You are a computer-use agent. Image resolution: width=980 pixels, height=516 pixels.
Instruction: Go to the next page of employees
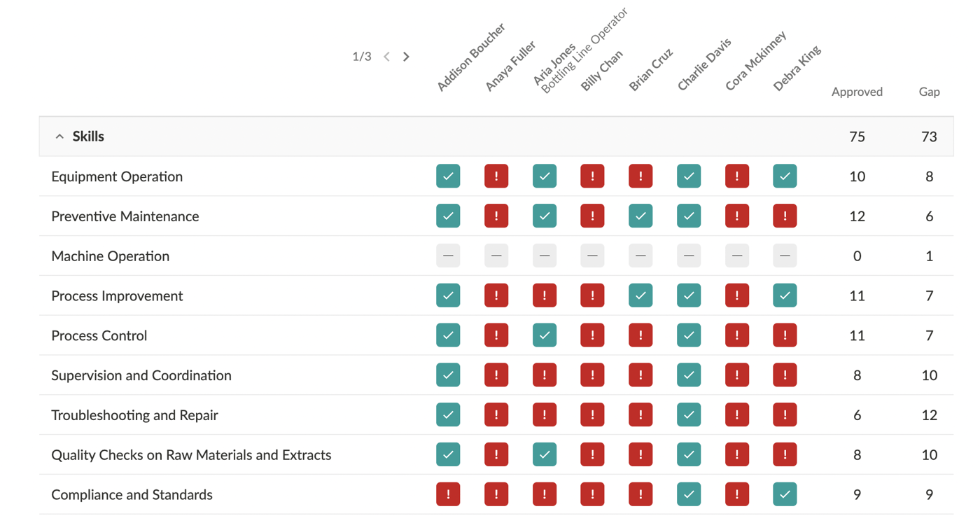point(406,56)
